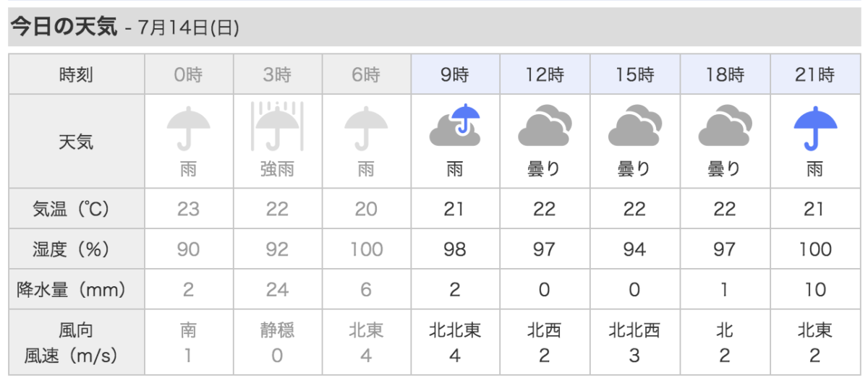Select the 9時 column header
This screenshot has height=383, width=868.
coord(455,74)
